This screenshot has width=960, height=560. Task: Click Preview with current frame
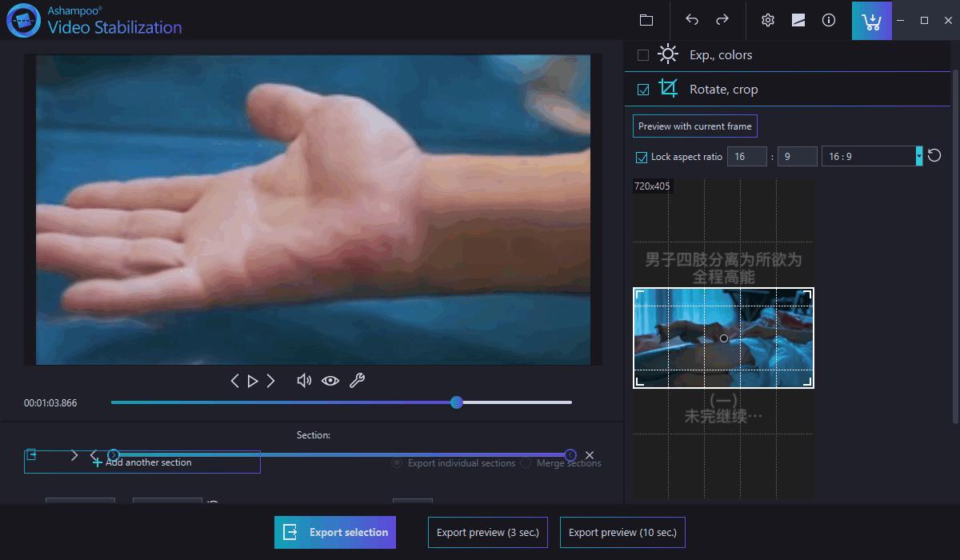[x=694, y=126]
